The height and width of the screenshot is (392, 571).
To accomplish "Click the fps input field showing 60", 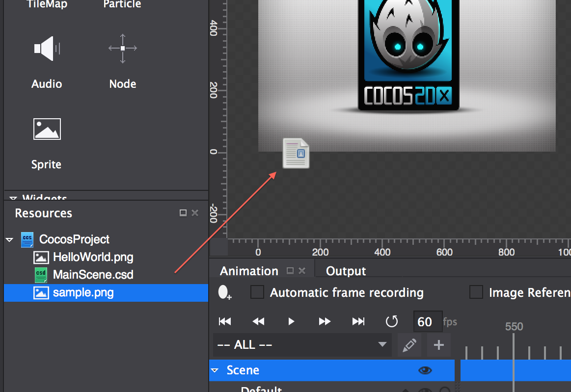I will [x=428, y=321].
